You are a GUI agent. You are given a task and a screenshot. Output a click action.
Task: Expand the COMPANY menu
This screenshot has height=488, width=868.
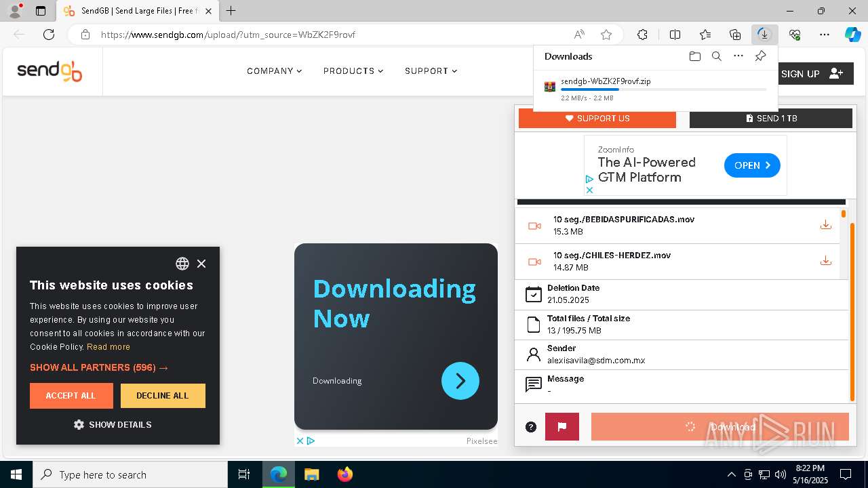[274, 71]
